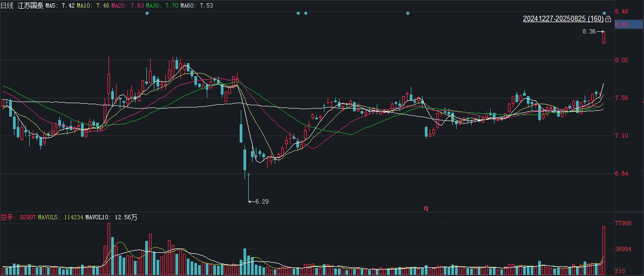
Task: Select the latest red candlestick near 8.36
Action: point(604,37)
